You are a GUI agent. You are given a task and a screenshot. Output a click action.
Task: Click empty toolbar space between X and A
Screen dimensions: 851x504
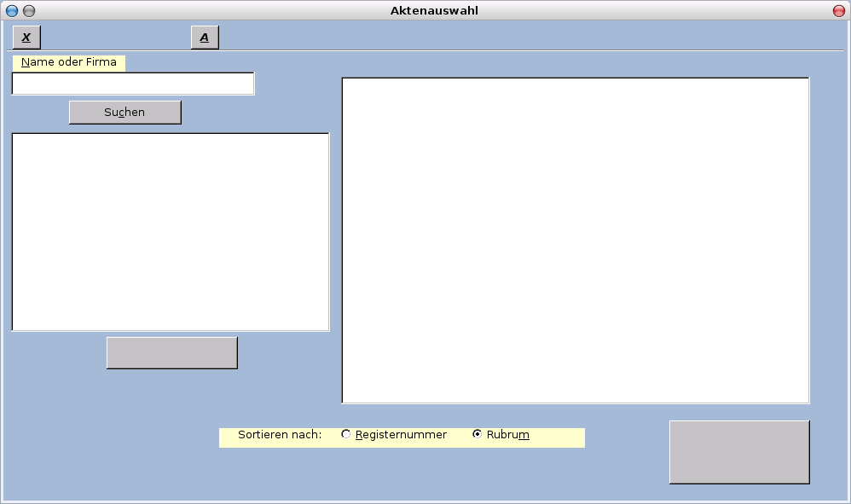point(115,38)
